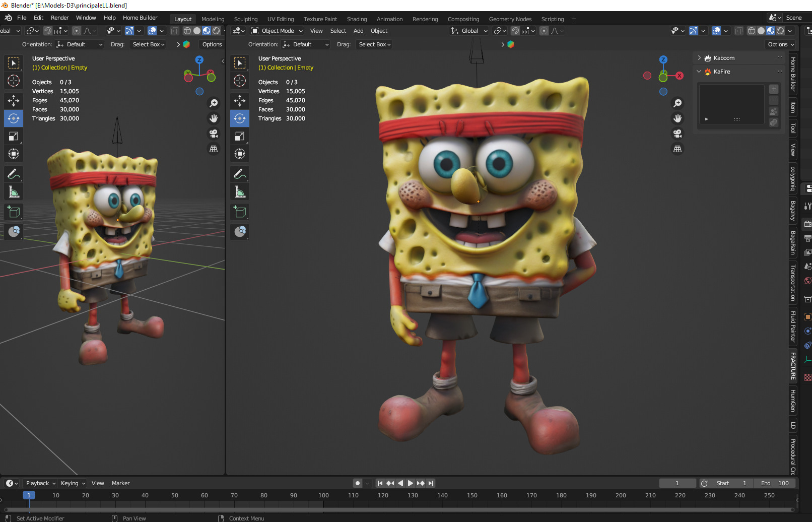Image resolution: width=812 pixels, height=522 pixels.
Task: Pick the Measure tool in left viewport
Action: click(14, 192)
